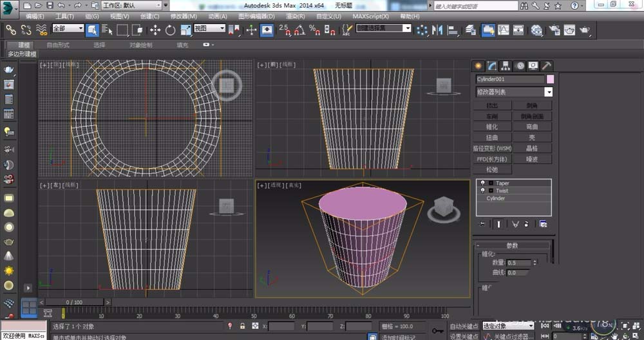The image size is (644, 340).
Task: Switch to the Utilities hammer tab
Action: click(x=546, y=66)
